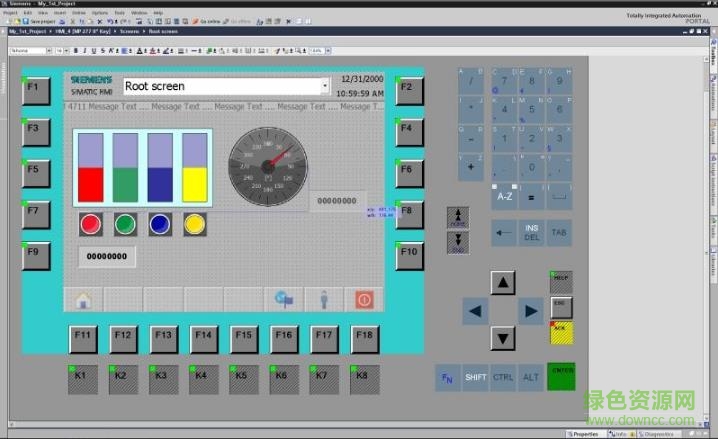Switch to the Properties tab

[583, 434]
